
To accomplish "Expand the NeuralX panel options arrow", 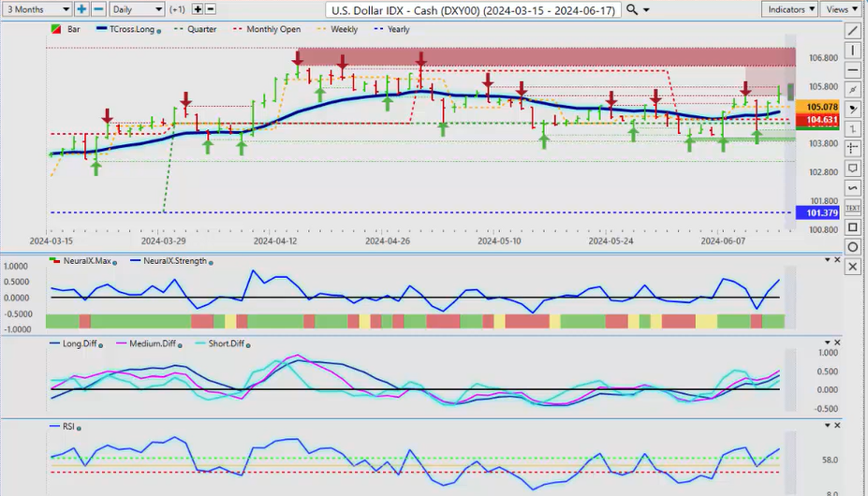I will tap(826, 260).
